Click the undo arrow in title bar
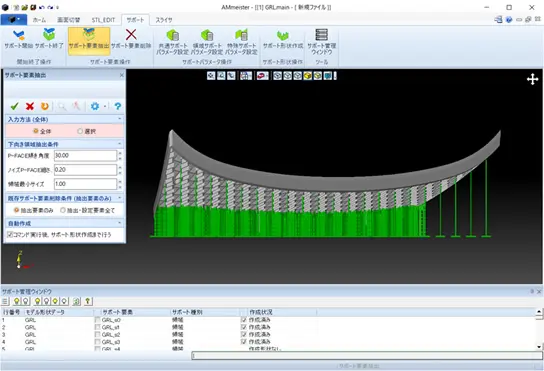The image size is (544, 371). click(x=42, y=7)
